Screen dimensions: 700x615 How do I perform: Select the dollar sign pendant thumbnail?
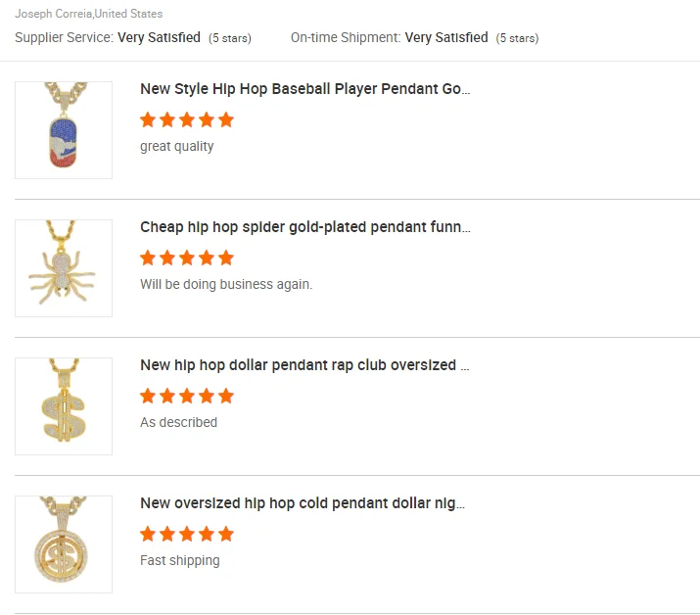pos(64,406)
